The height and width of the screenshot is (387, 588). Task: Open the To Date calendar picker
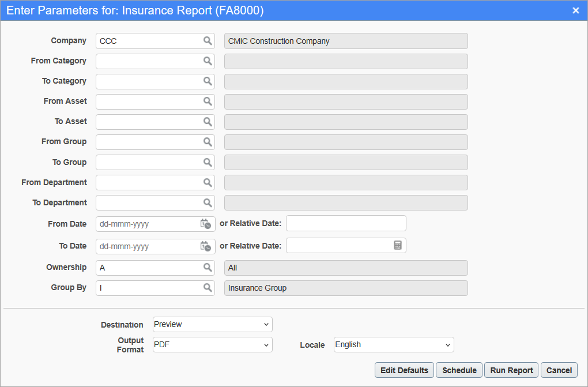point(206,246)
